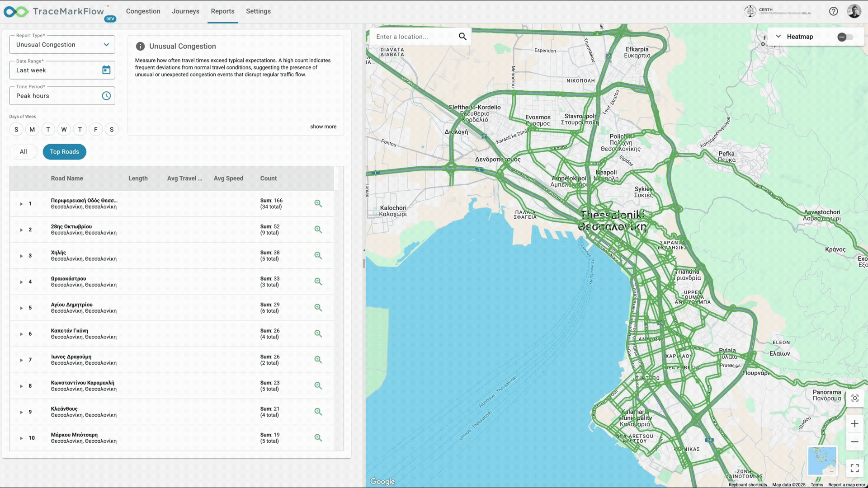Open the Report Type dropdown
Image resolution: width=868 pixels, height=488 pixels.
click(62, 45)
